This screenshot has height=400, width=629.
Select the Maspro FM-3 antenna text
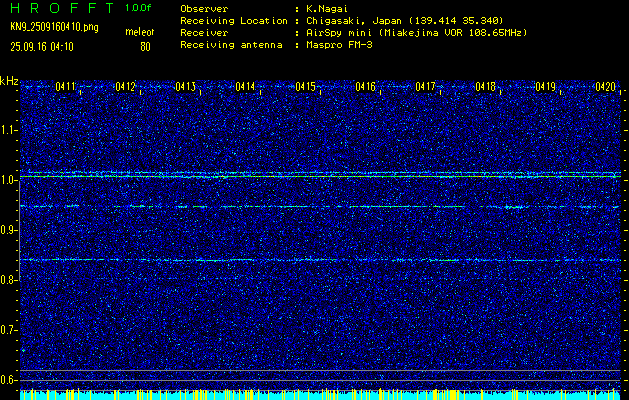pos(339,45)
